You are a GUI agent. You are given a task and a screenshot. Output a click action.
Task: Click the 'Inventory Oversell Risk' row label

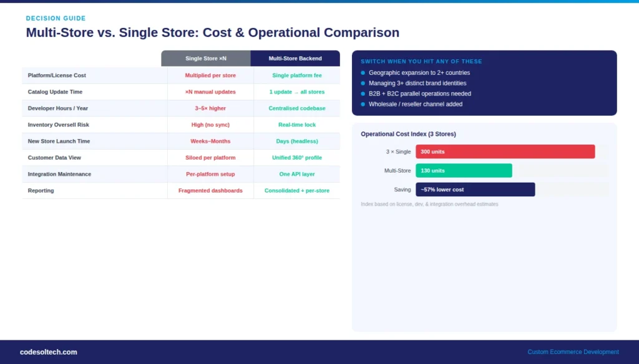click(x=58, y=125)
